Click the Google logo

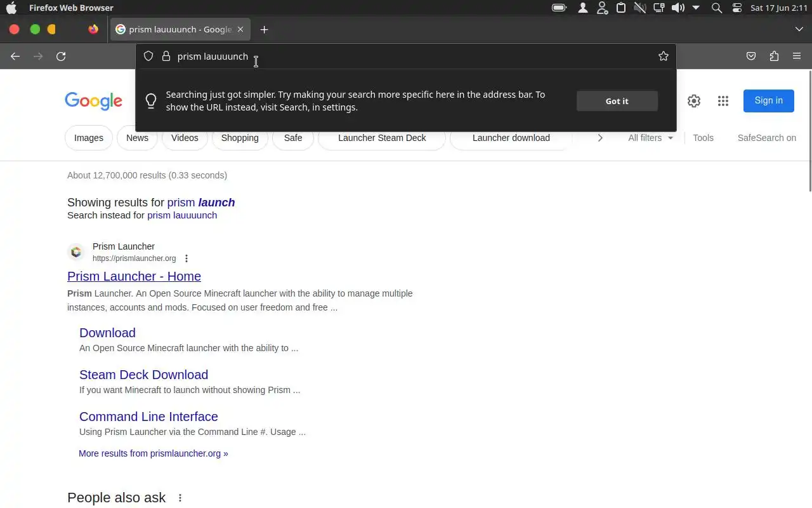point(93,101)
